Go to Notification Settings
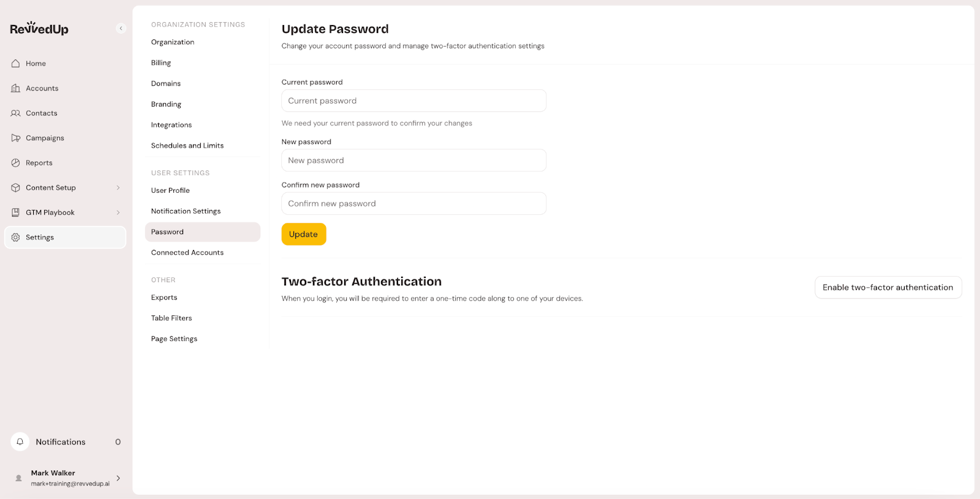The width and height of the screenshot is (980, 499). click(x=186, y=211)
